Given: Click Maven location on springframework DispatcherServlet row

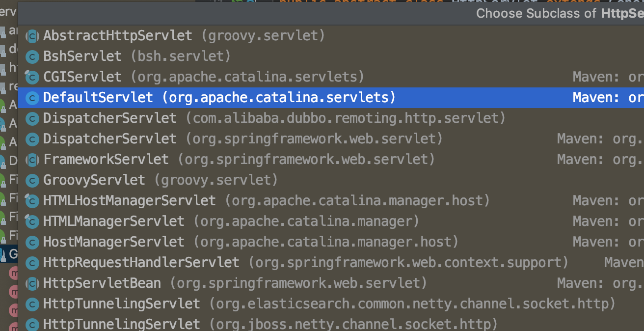Looking at the screenshot, I should coord(600,139).
